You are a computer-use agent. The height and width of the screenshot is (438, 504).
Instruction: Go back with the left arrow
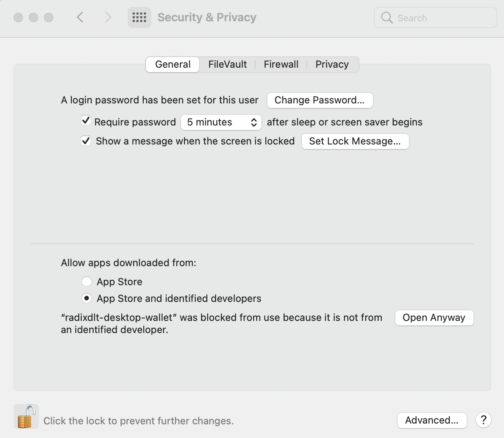coord(80,17)
